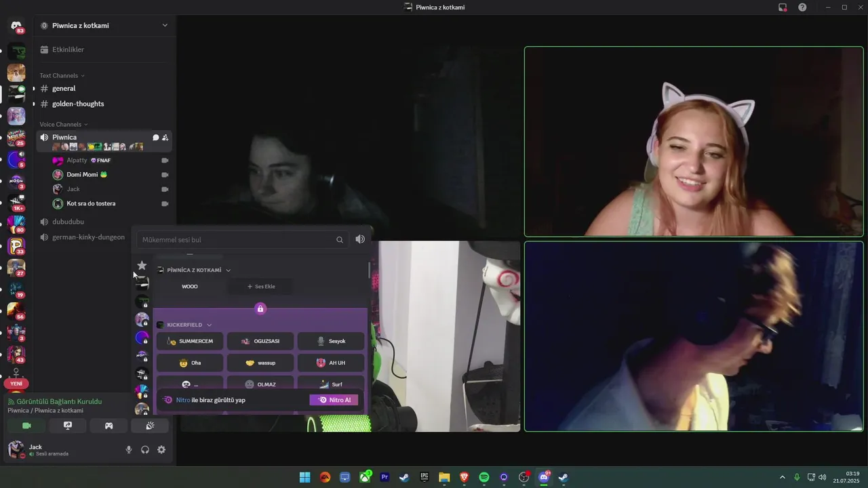Focus the 'Mükemmel sesi bul' search field
The width and height of the screenshot is (868, 488).
coord(242,239)
